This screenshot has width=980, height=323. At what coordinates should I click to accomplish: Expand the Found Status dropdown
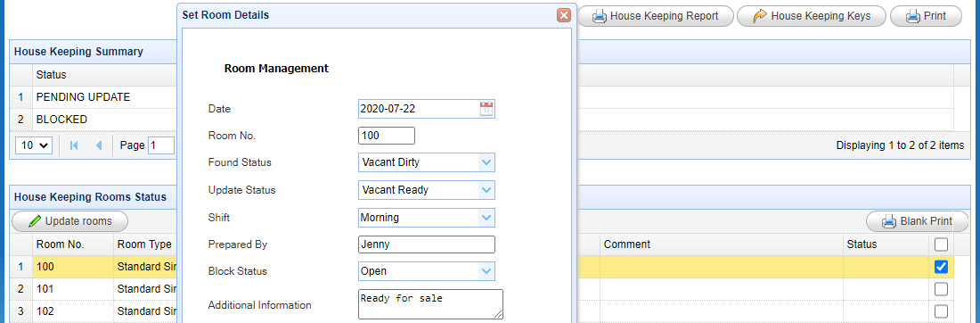[x=486, y=162]
